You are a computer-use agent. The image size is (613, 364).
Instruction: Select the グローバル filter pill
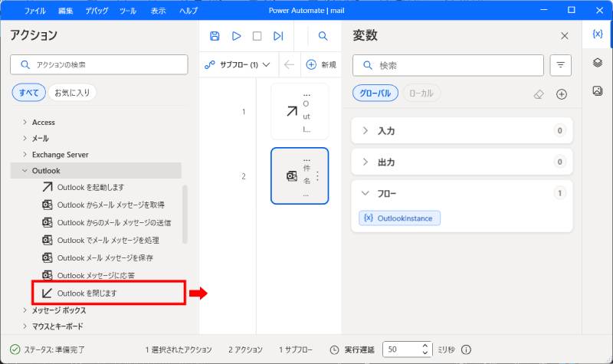click(375, 93)
